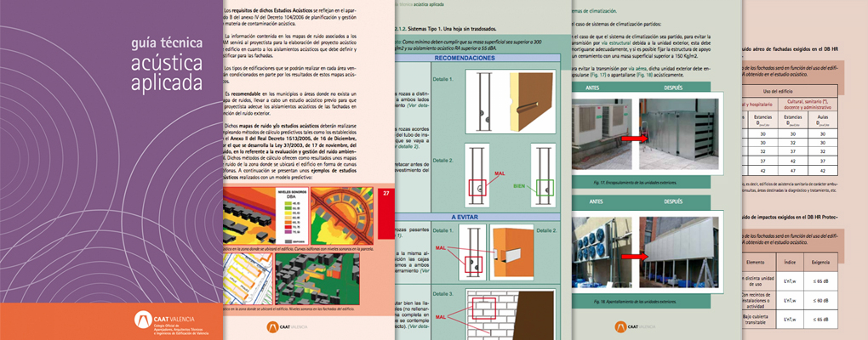Open the lower DESPUÉS screened units photo
The width and height of the screenshot is (868, 340).
click(x=688, y=251)
